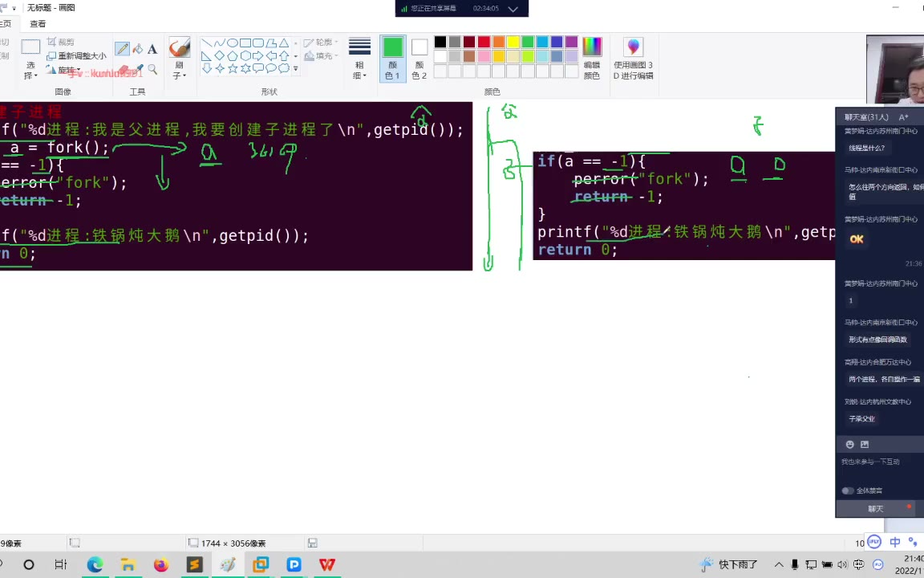Pick the yellow color swatch
The height and width of the screenshot is (578, 924).
pyautogui.click(x=513, y=42)
